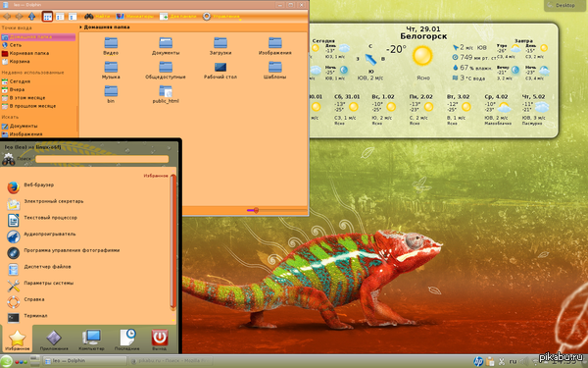Open the Desktop toolbox button
This screenshot has width=588, height=368.
565,5
